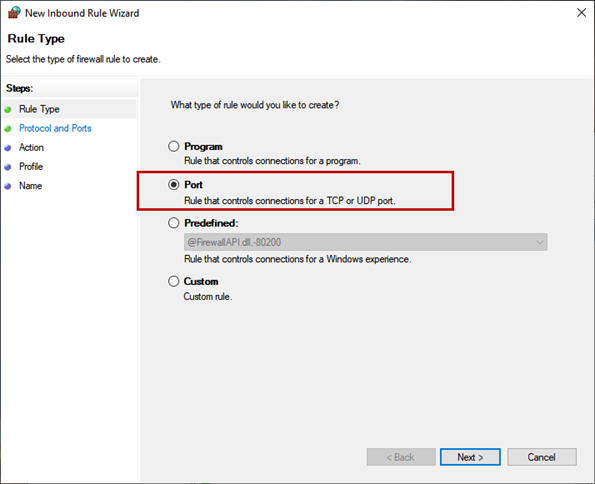The height and width of the screenshot is (484, 595).
Task: Click the dropdown arrow of predefined rules
Action: [x=540, y=242]
